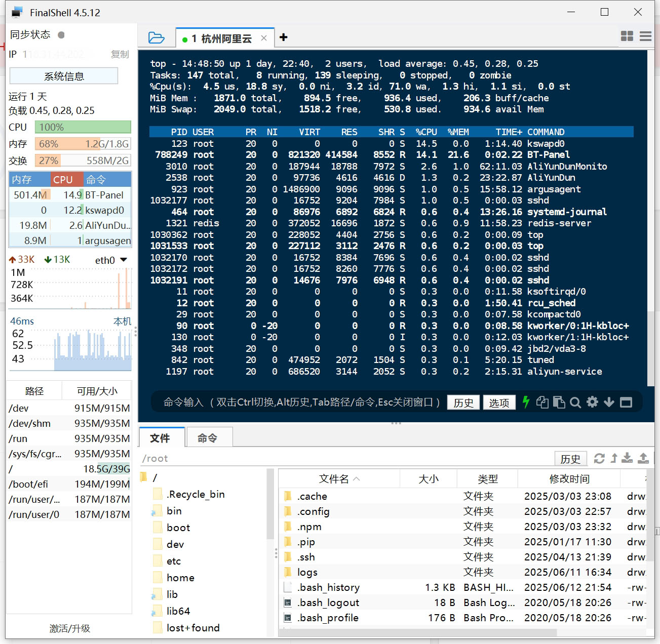The width and height of the screenshot is (660, 644).
Task: Select lost+found folder in tree
Action: 193,628
